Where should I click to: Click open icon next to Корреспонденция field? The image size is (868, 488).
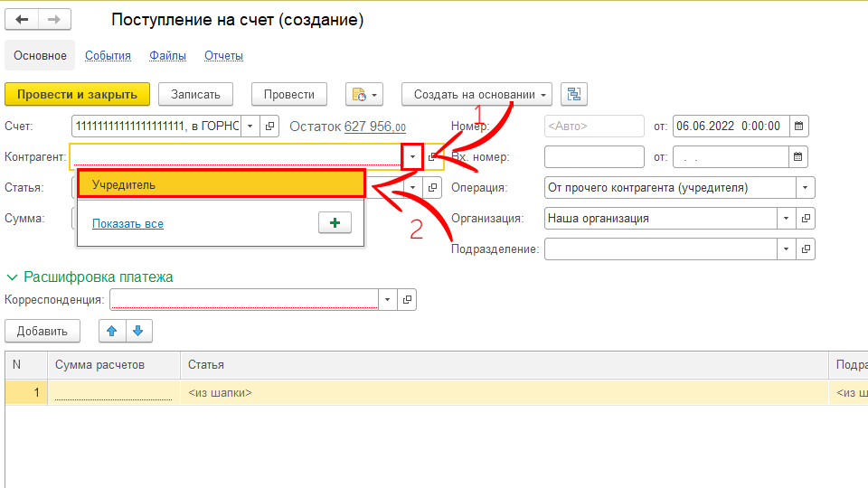407,299
